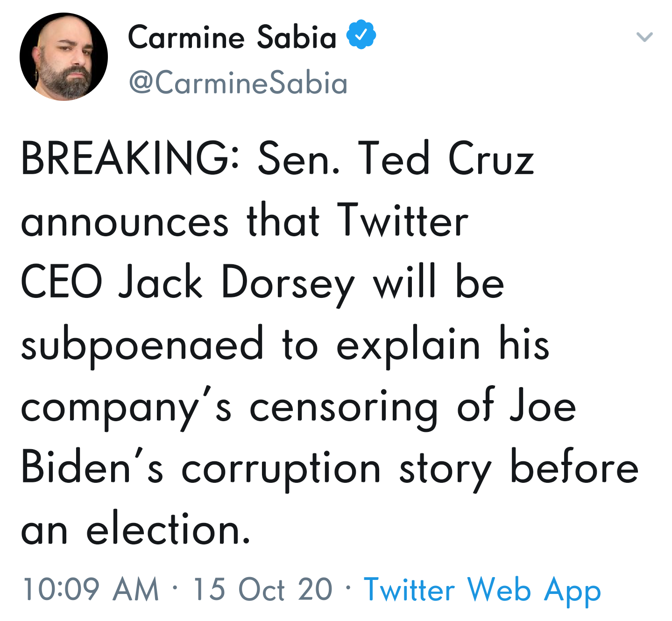Click the word explain in tweet
Screen dimensions: 672x621
(409, 346)
